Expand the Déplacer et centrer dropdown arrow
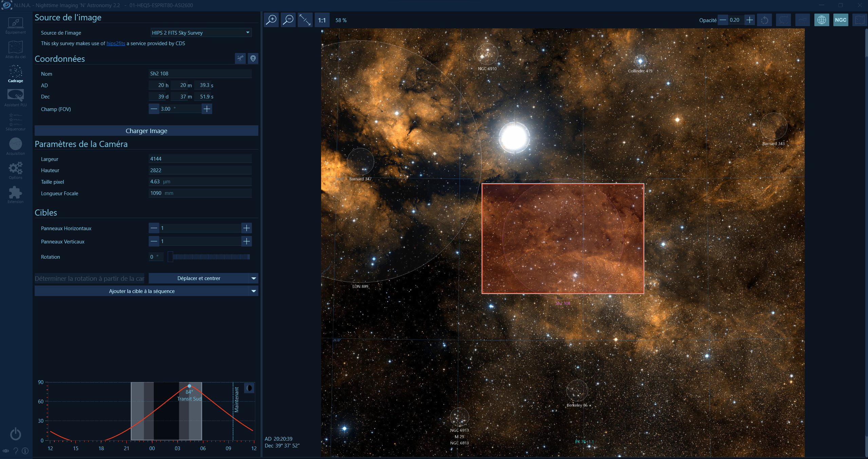The width and height of the screenshot is (868, 459). pyautogui.click(x=254, y=278)
